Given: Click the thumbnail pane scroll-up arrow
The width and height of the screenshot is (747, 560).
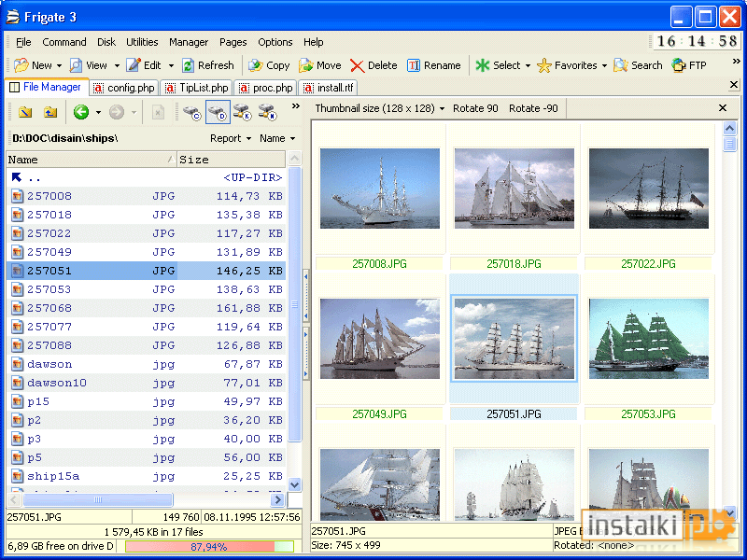Looking at the screenshot, I should [x=729, y=128].
